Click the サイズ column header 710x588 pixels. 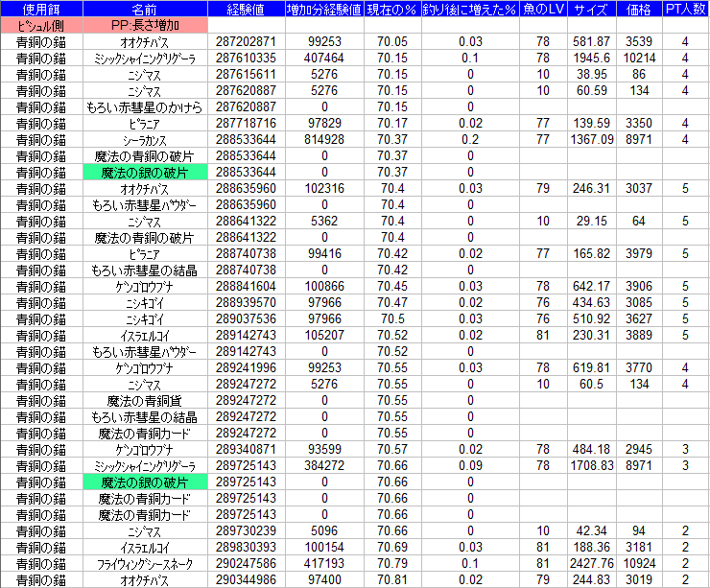click(x=590, y=10)
